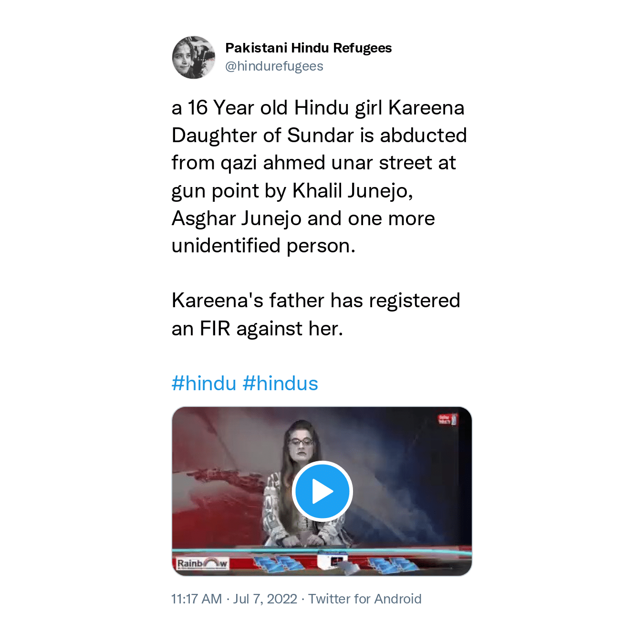644x644 pixels.
Task: Click the Jul 7, 2022 date
Action: click(x=265, y=599)
